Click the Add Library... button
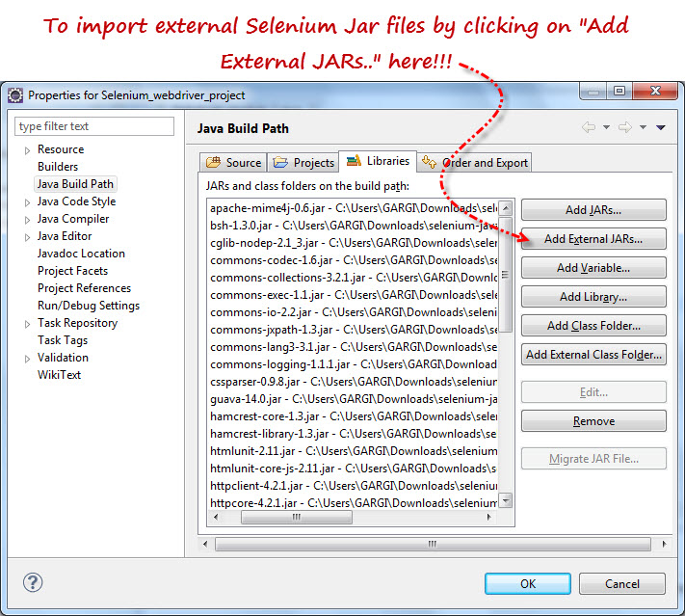This screenshot has height=616, width=685. click(x=593, y=296)
